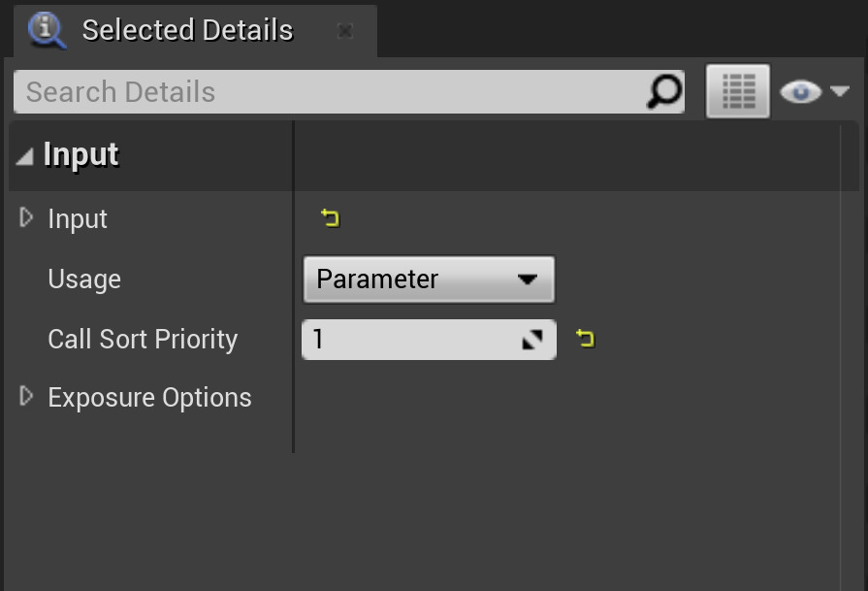The height and width of the screenshot is (591, 868).
Task: Close the Selected Details tab
Action: 345,31
